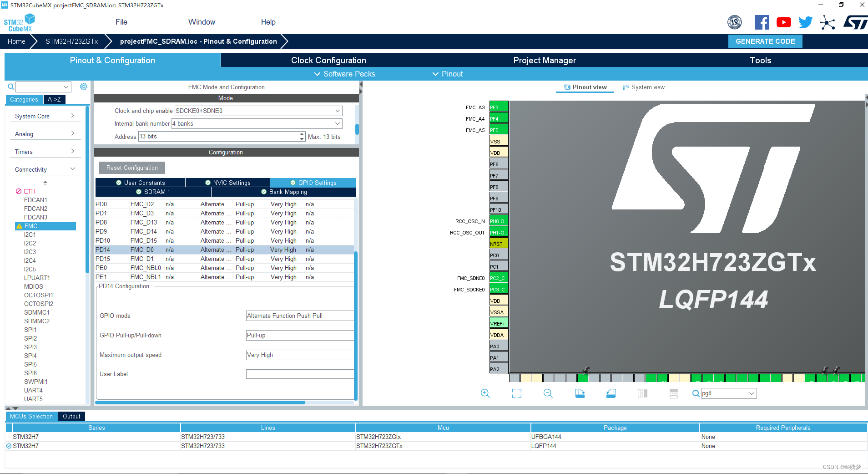Expand the Software Packs menu

(345, 74)
